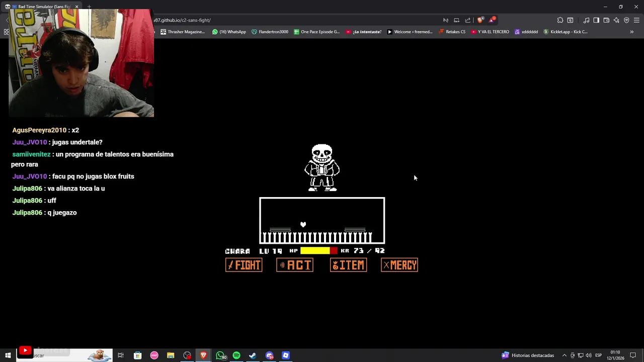Click chat message 'facu pq no jugas blox fruits'
Screen dimensions: 644x362
[x=93, y=176]
